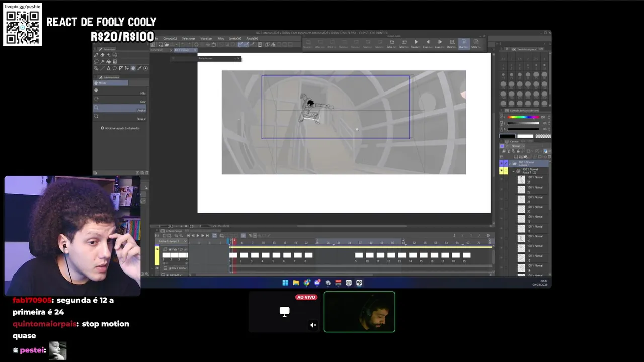Open the Normal blending mode dropdown

[517, 146]
